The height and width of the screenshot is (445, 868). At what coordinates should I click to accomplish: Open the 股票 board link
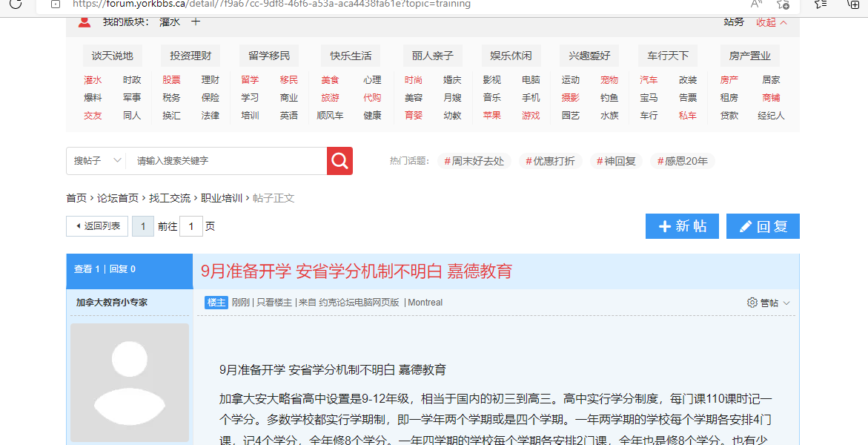(x=172, y=80)
